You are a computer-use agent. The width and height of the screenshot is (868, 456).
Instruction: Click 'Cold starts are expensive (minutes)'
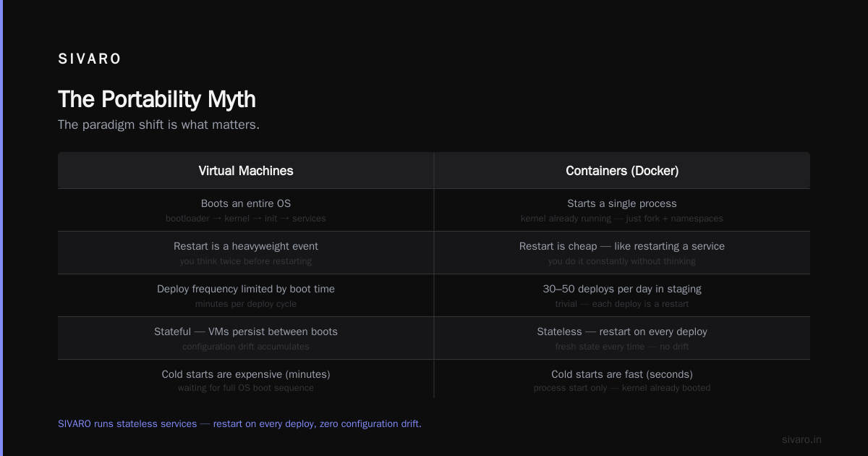click(x=246, y=374)
